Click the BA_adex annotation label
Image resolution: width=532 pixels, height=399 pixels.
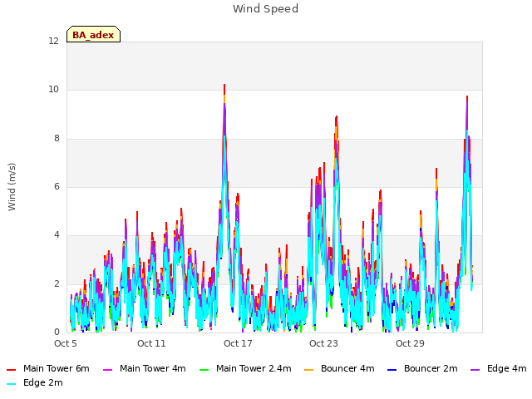point(93,35)
